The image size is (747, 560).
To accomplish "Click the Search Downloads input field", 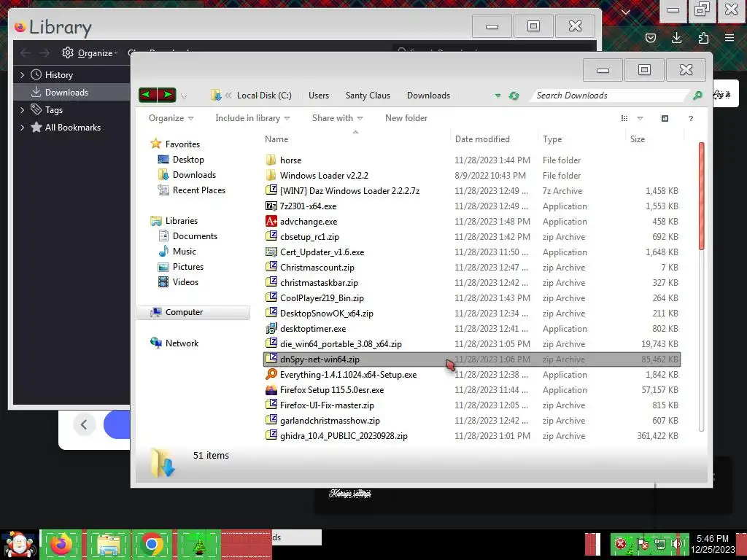I will (x=610, y=96).
